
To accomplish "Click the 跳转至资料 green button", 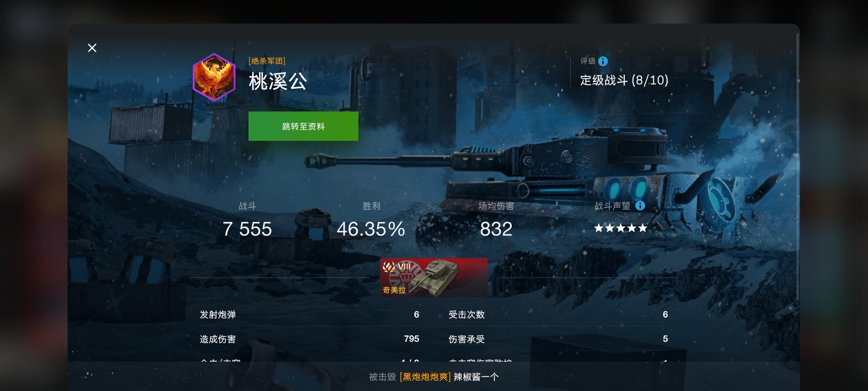I will (303, 126).
